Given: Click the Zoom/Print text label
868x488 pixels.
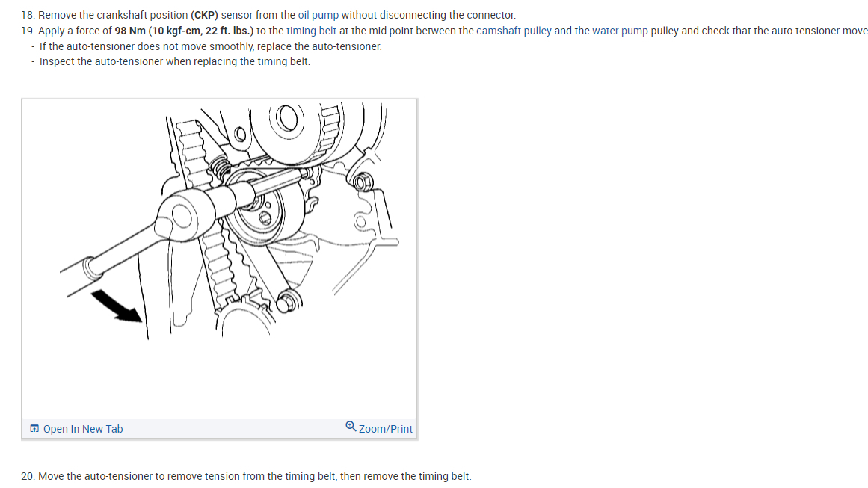Looking at the screenshot, I should click(385, 429).
